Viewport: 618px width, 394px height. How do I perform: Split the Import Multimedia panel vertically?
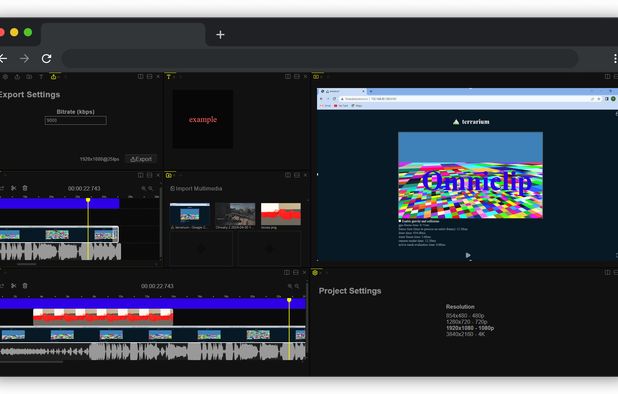(288, 175)
